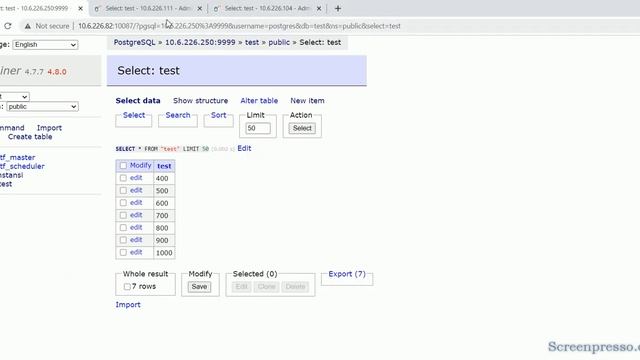Edit the row with value 1000
Viewport: 640px width, 360px height.
136,252
